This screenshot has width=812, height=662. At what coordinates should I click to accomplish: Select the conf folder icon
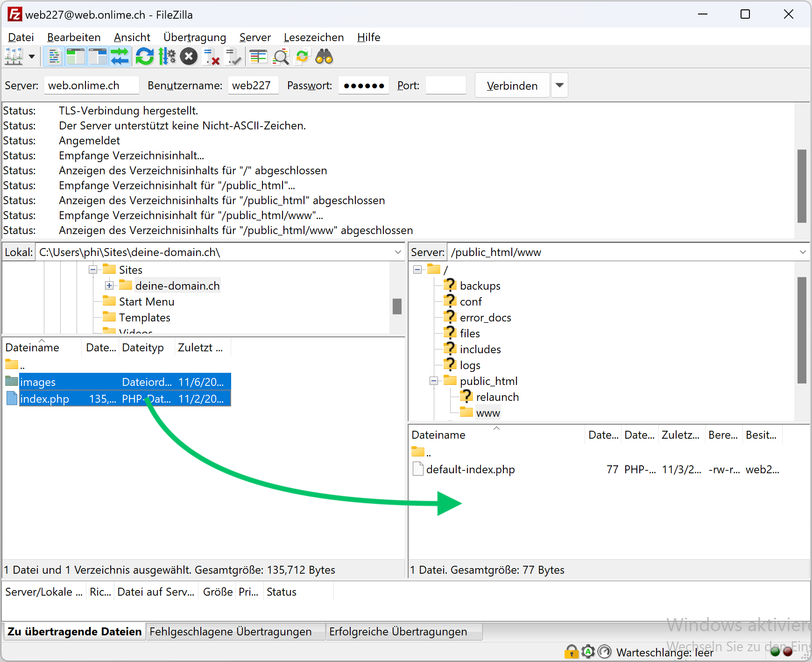pos(450,301)
